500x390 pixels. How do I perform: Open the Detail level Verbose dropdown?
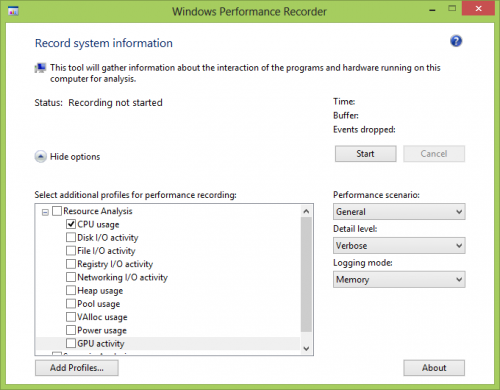point(399,246)
